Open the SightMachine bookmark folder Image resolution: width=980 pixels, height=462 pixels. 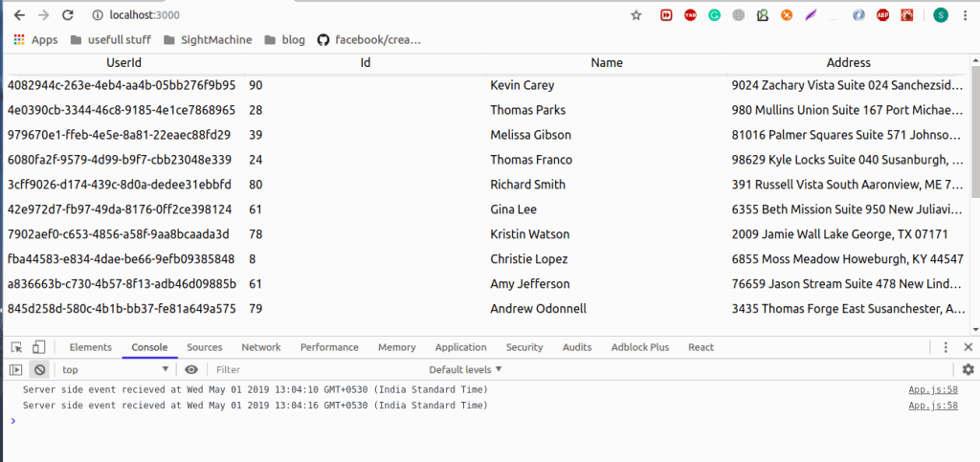click(x=208, y=40)
